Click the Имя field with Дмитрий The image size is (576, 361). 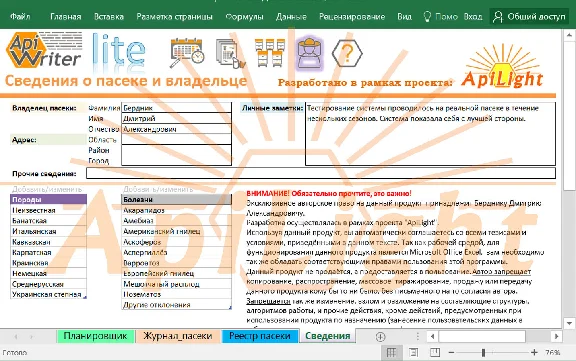pos(176,118)
